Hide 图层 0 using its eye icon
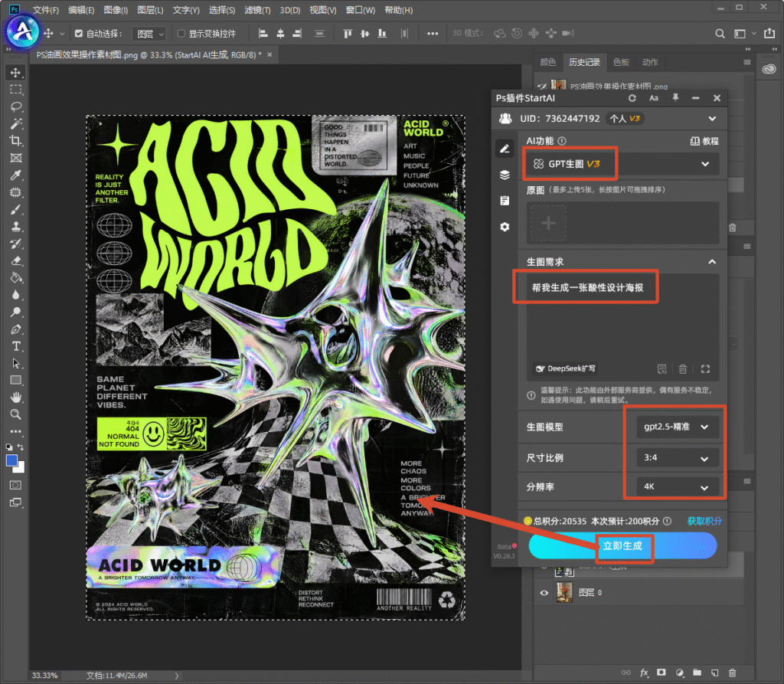784x684 pixels. [x=544, y=593]
